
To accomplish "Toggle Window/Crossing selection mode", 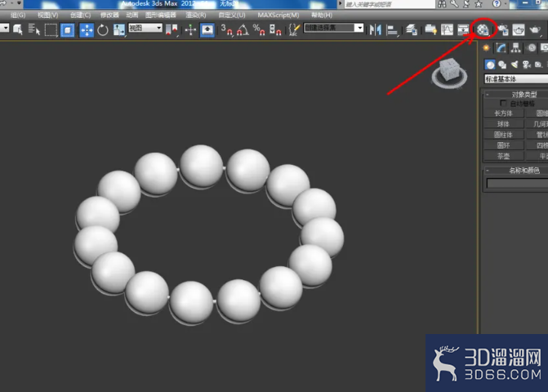I will coord(68,30).
